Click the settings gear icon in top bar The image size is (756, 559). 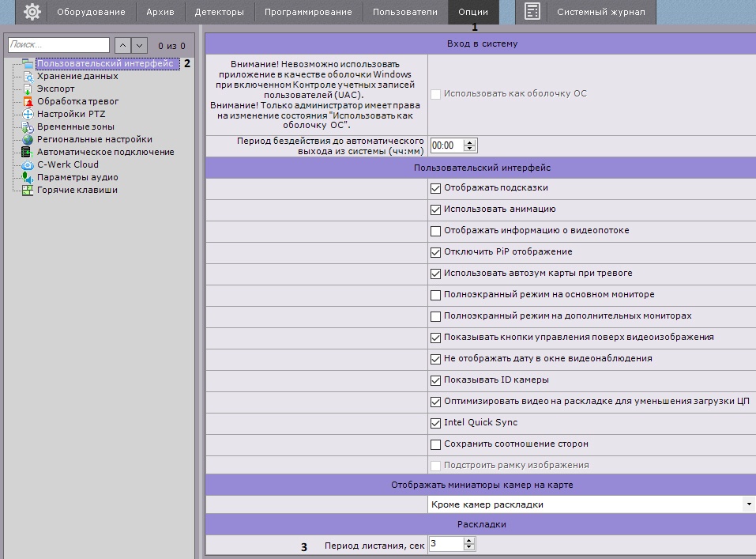pos(32,12)
